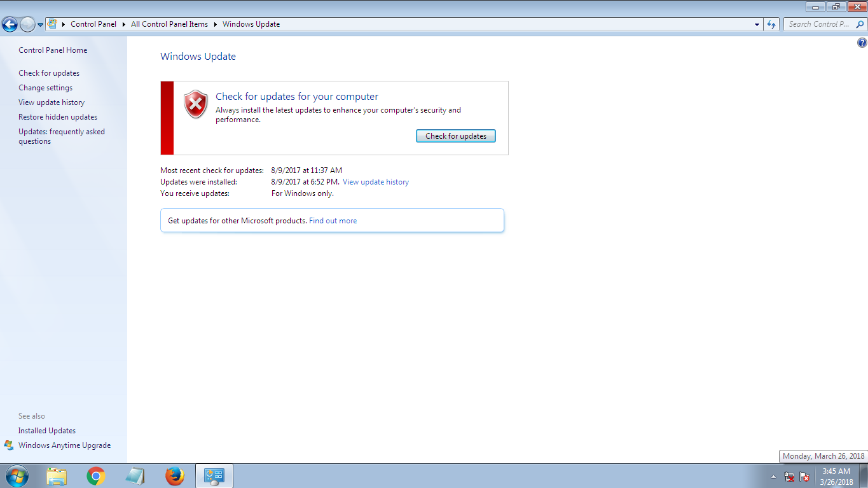Click the Refresh button beside the address bar
The width and height of the screenshot is (868, 488).
coord(771,24)
